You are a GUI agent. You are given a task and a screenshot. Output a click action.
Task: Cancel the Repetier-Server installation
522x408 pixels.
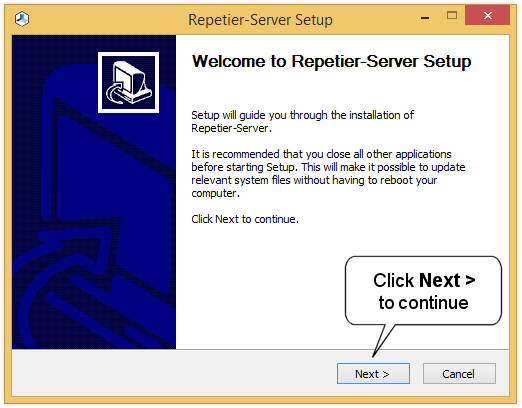click(459, 374)
